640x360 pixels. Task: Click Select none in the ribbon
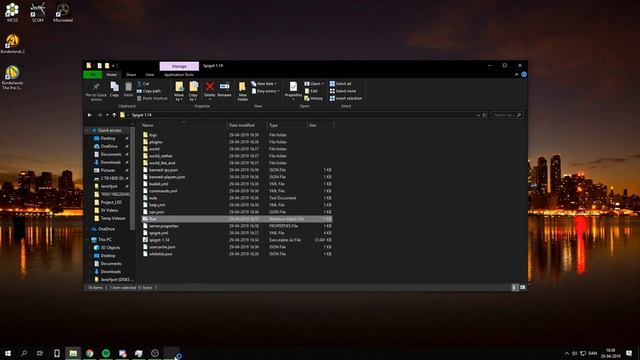(x=343, y=91)
